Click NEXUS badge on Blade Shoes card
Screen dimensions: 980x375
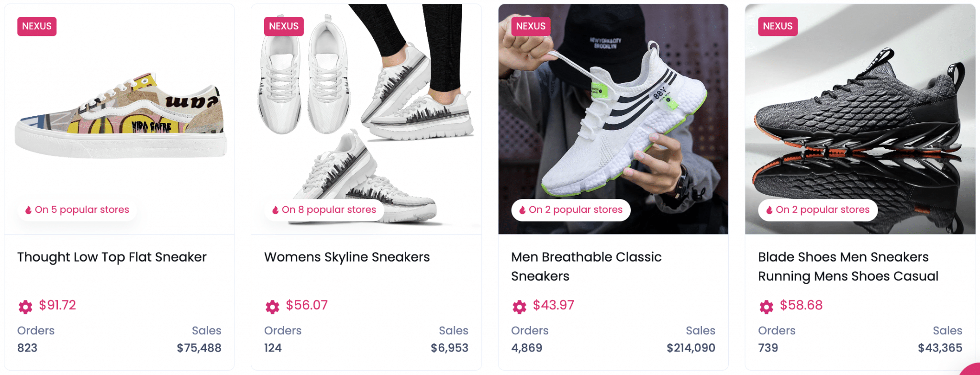tap(778, 26)
